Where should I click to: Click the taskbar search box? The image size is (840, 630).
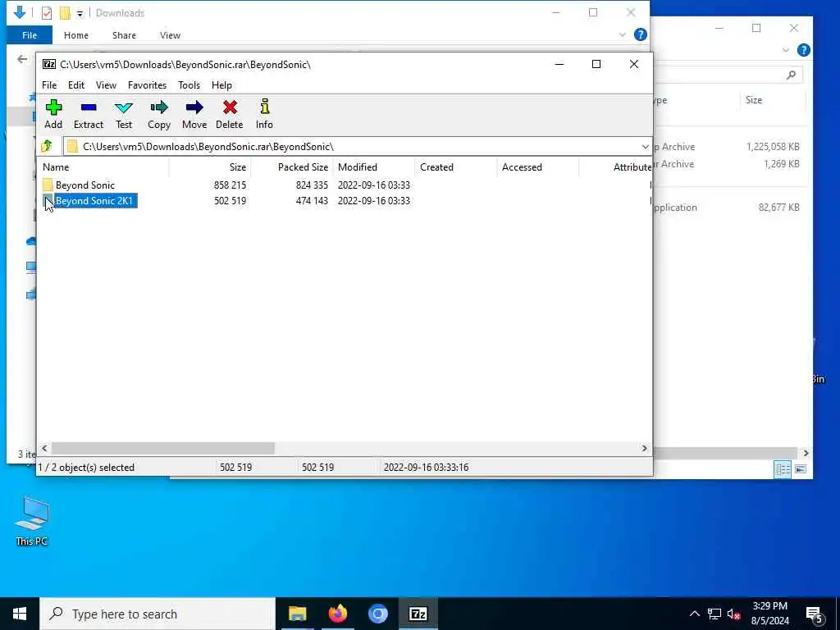coord(157,614)
